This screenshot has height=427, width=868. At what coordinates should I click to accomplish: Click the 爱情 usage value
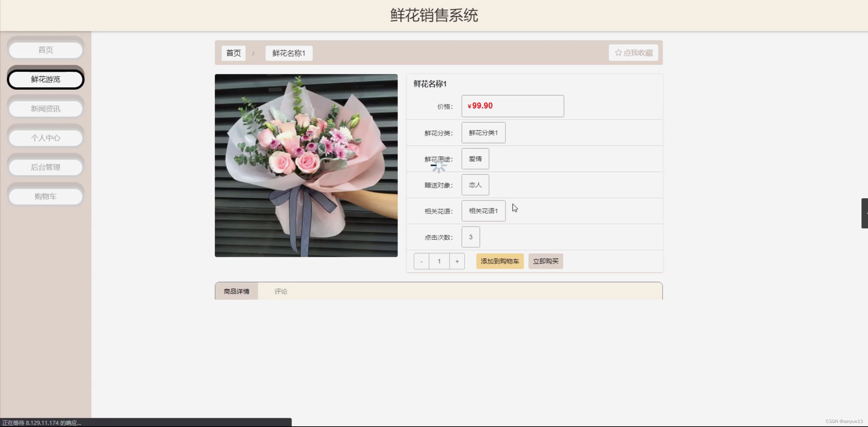pyautogui.click(x=475, y=159)
